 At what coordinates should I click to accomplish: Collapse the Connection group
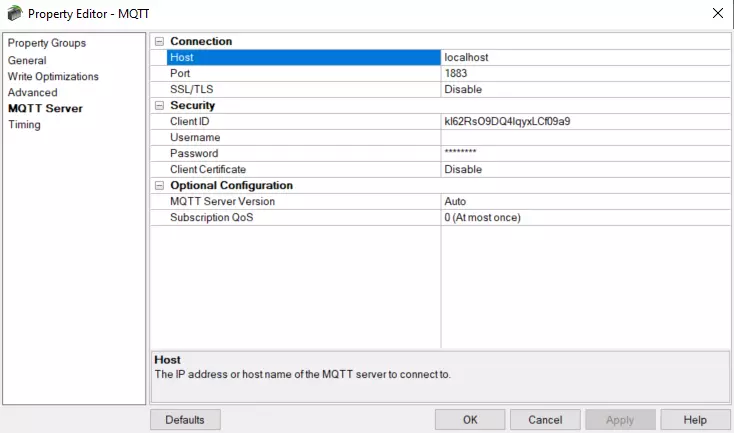[159, 41]
